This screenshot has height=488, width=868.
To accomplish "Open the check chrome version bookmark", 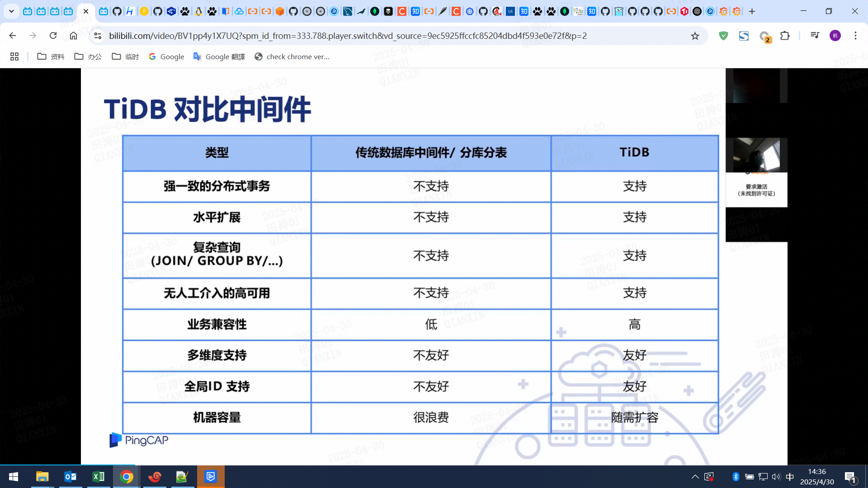I will tap(292, 56).
